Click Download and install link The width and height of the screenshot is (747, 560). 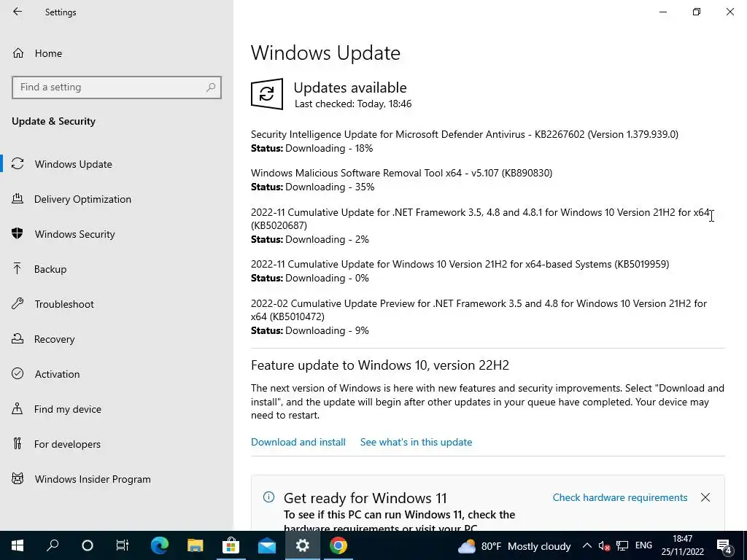point(298,442)
